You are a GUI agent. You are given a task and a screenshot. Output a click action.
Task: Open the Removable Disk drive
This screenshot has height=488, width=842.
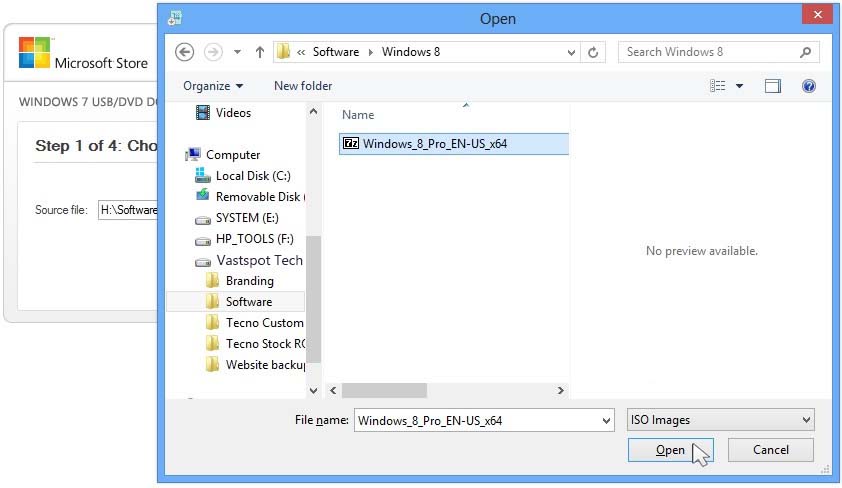coord(258,196)
